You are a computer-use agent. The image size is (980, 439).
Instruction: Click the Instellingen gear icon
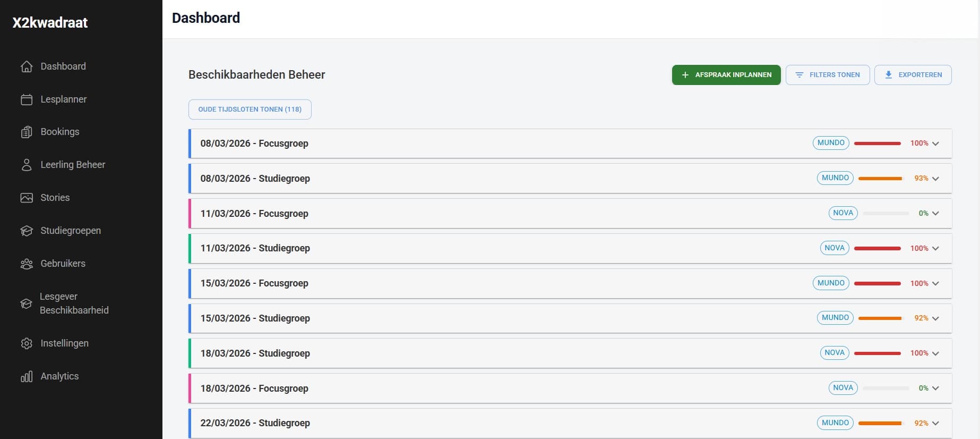tap(27, 343)
